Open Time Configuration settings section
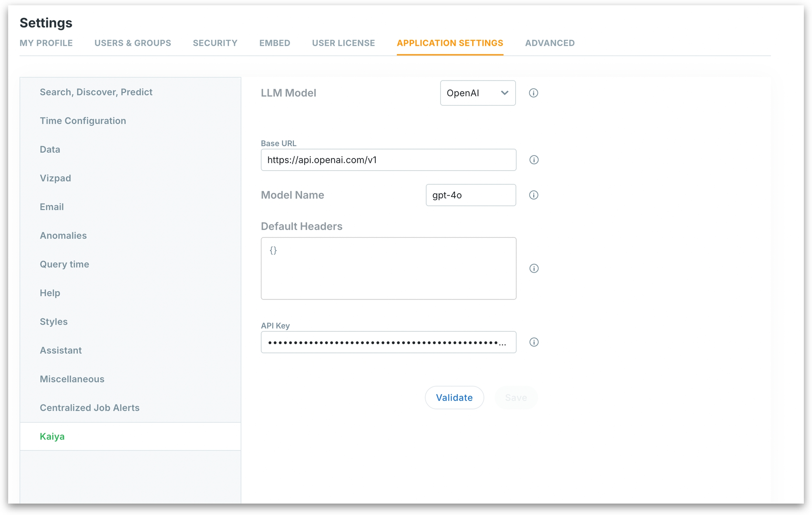812x515 pixels. click(83, 121)
